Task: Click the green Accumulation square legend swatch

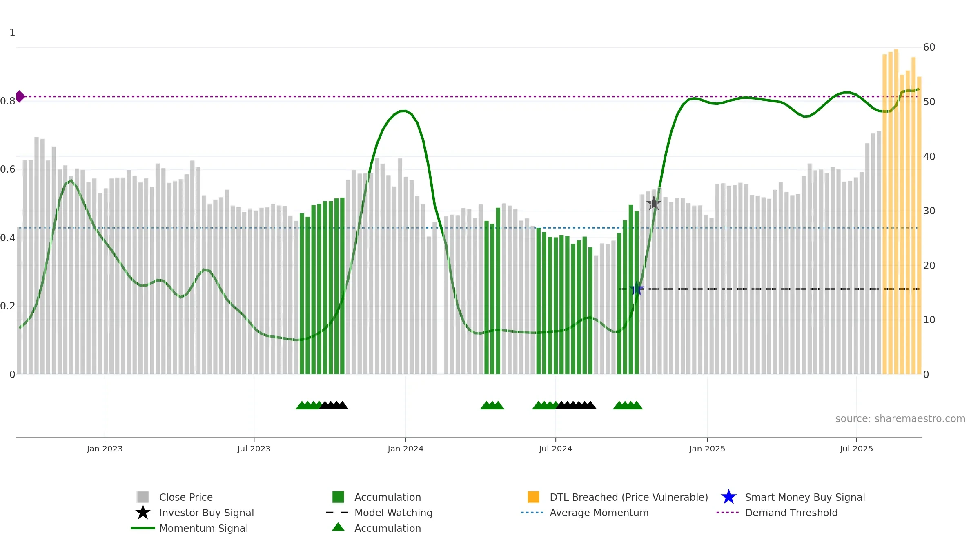Action: [x=338, y=497]
